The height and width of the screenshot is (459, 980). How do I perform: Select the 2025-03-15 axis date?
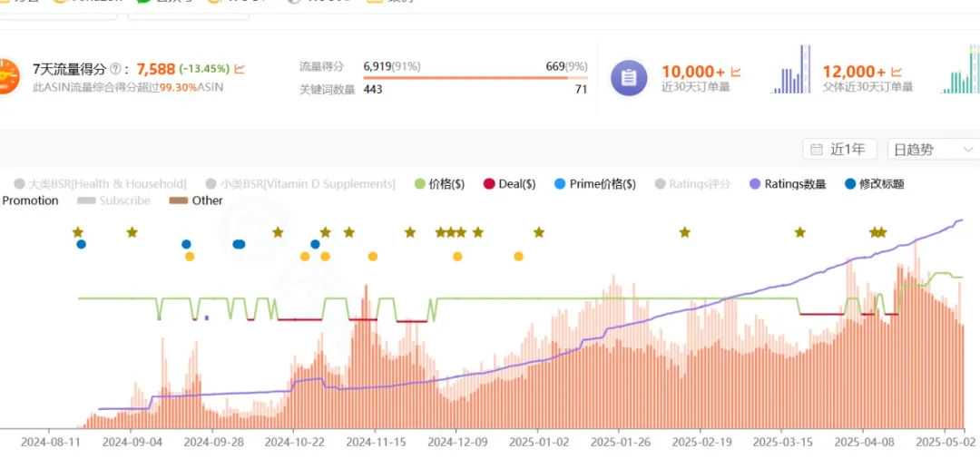coord(782,442)
